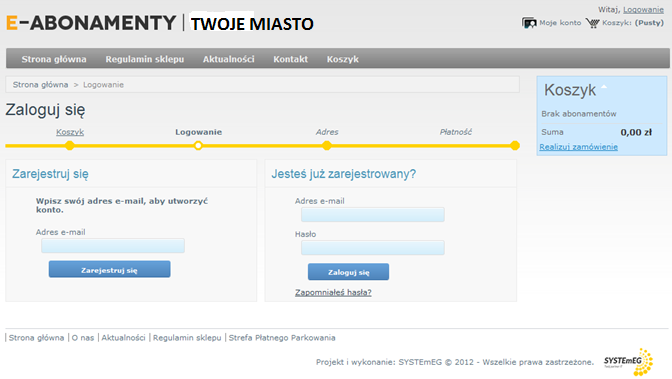Click footer Aktualności link
Image resolution: width=672 pixels, height=379 pixels.
point(123,338)
